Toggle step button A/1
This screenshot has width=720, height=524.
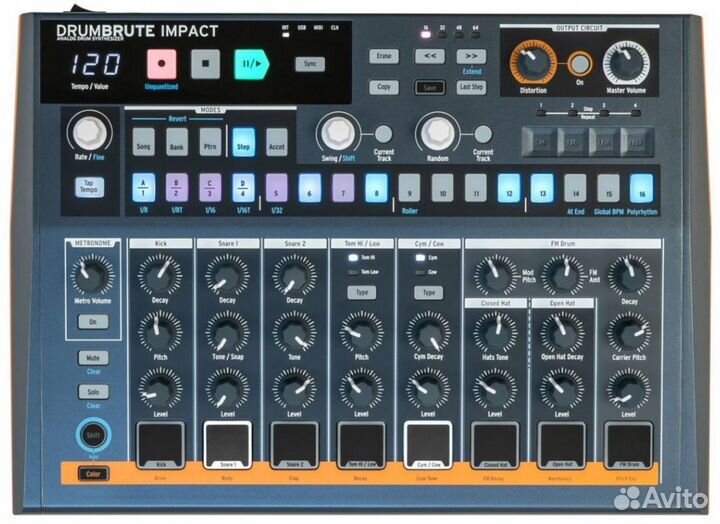coord(144,187)
